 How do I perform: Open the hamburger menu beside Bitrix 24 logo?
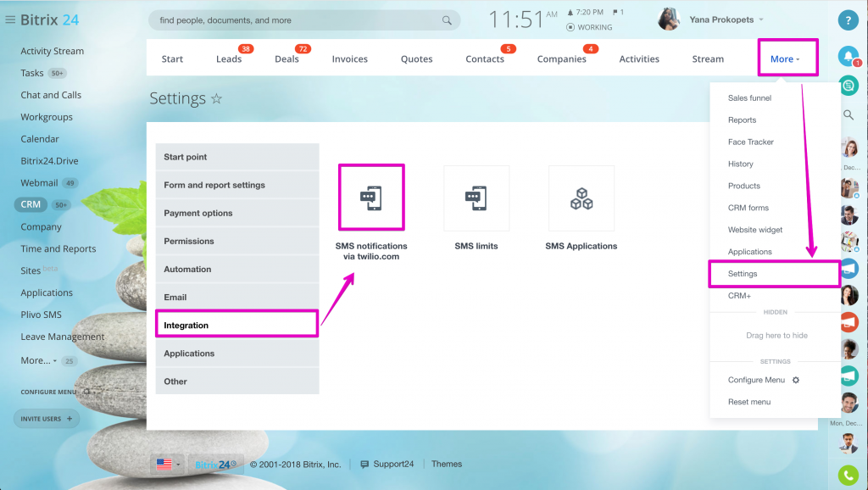point(10,20)
